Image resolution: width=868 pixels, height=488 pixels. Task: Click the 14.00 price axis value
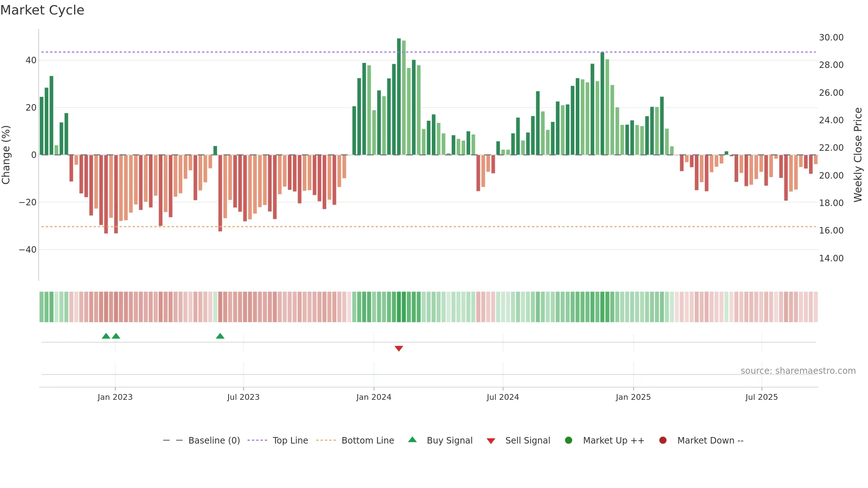point(831,258)
